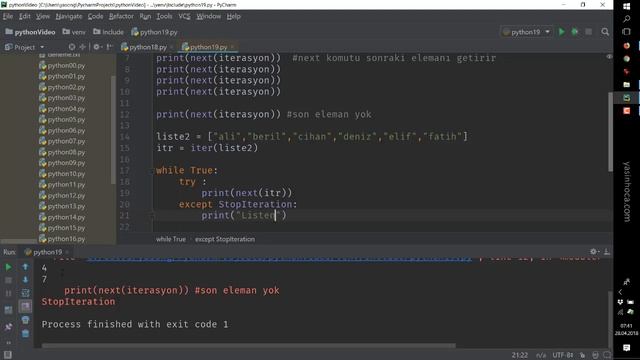The height and width of the screenshot is (360, 640).
Task: Click collapse-all icon in Project panel
Action: [82, 47]
